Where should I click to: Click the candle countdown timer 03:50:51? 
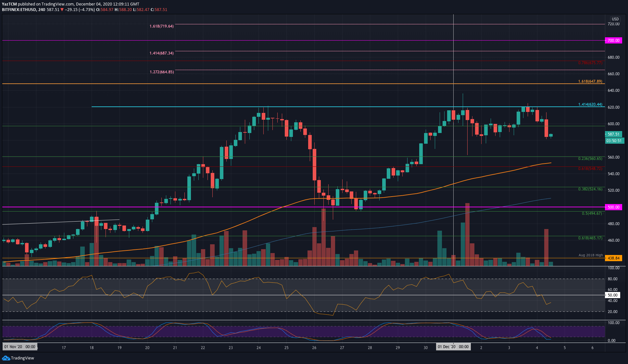(614, 141)
